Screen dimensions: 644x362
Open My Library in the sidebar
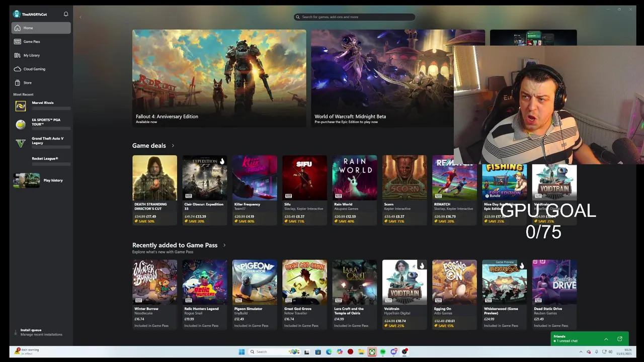tap(41, 55)
